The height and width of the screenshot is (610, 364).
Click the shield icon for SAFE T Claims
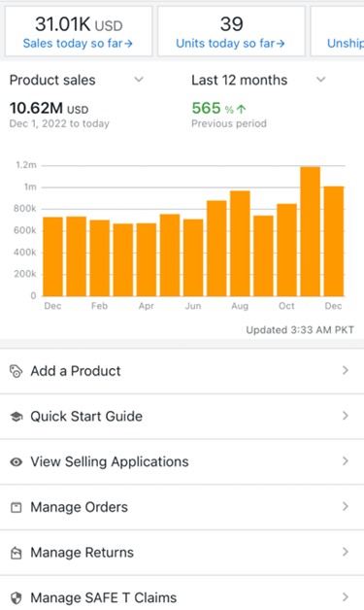click(16, 597)
